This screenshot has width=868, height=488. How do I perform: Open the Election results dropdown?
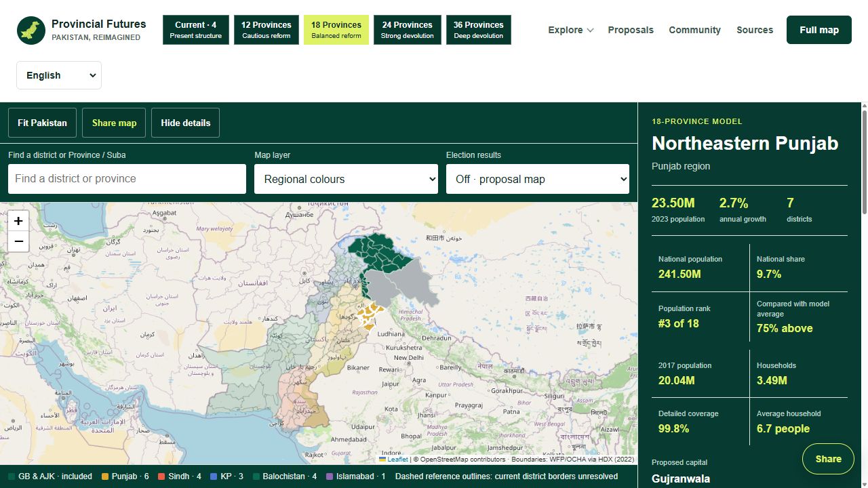pos(538,179)
